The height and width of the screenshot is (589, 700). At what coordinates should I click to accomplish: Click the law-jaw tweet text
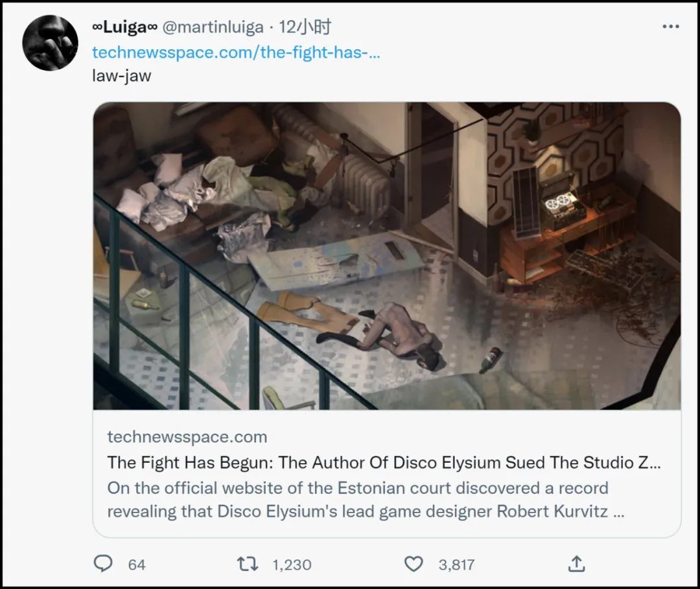click(122, 75)
